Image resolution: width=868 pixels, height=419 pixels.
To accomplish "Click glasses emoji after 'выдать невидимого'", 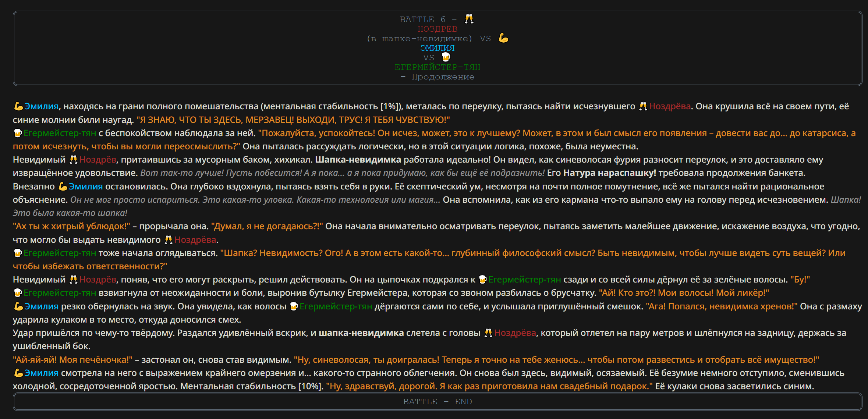I will pyautogui.click(x=168, y=240).
